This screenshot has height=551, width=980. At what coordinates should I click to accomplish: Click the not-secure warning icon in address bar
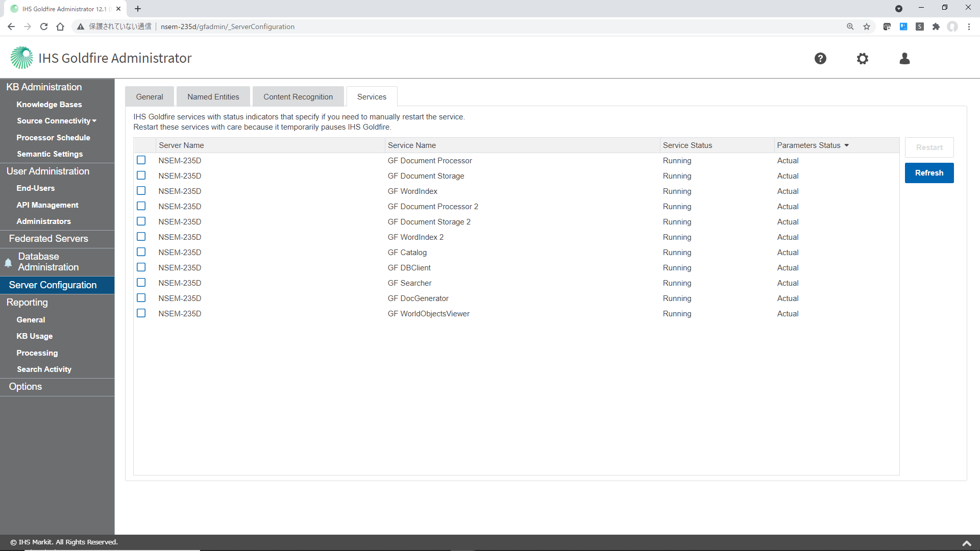(81, 27)
